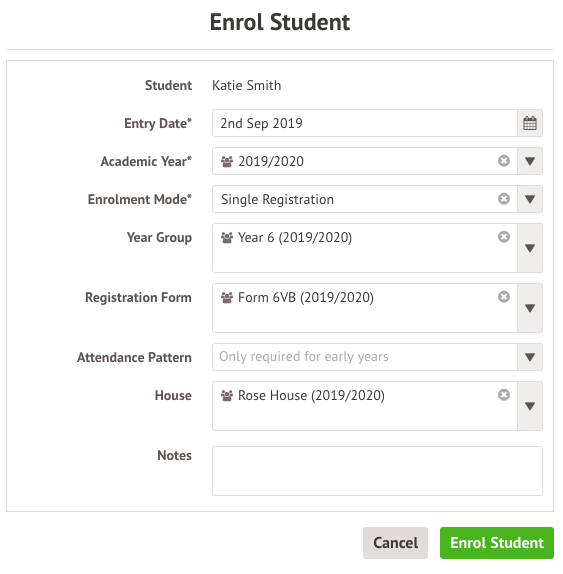Remove Rose House from House field
Image resolution: width=563 pixels, height=574 pixels.
pyautogui.click(x=504, y=395)
